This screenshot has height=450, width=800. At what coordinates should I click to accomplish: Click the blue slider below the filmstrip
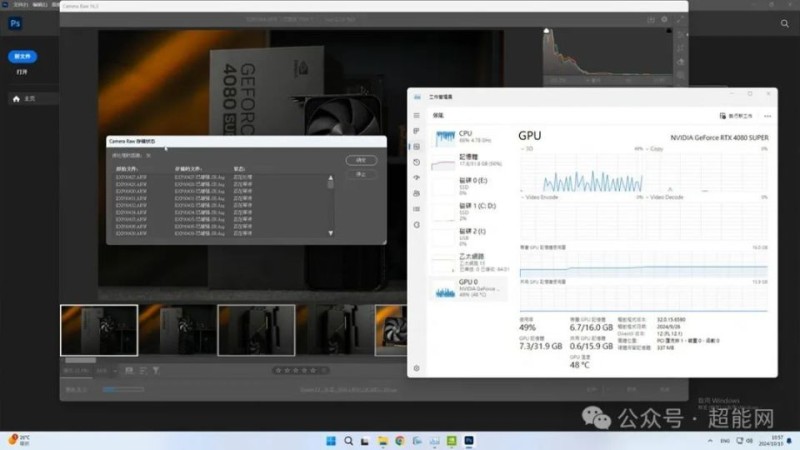coord(123,389)
